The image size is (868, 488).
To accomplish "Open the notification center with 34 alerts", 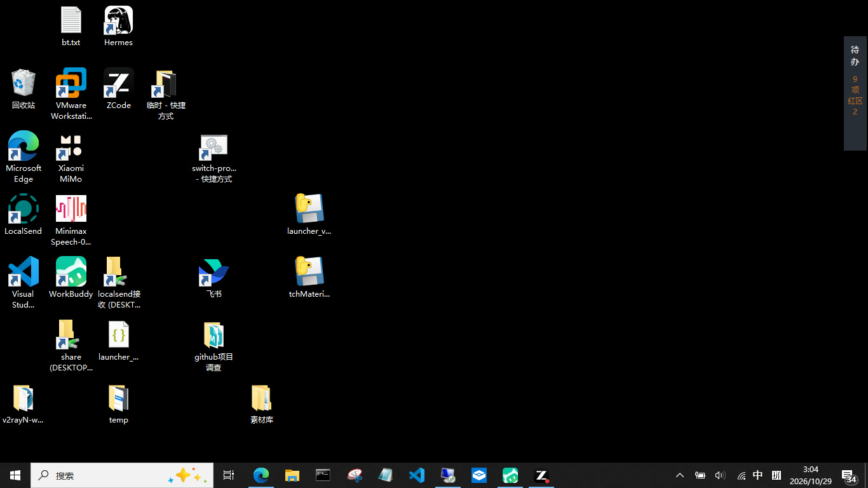I will tap(849, 475).
